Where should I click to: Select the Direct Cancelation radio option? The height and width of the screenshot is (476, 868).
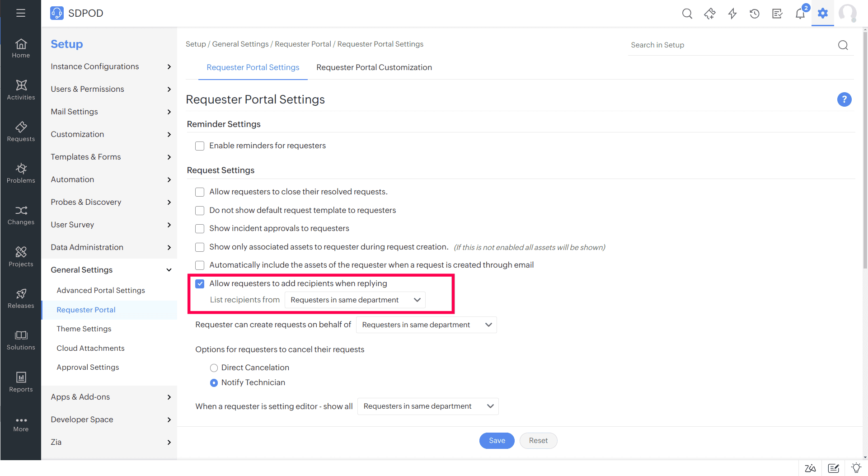tap(214, 368)
